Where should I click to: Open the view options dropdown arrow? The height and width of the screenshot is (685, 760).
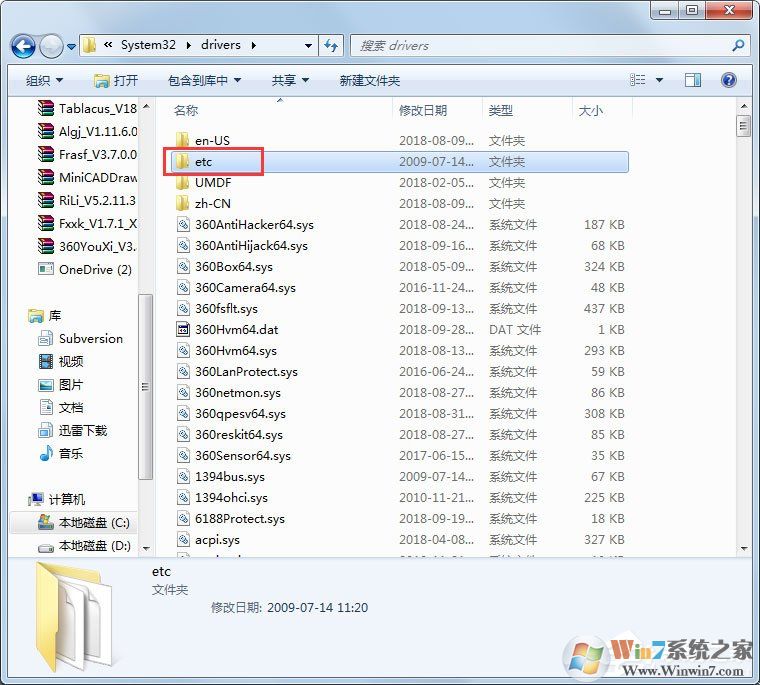659,80
